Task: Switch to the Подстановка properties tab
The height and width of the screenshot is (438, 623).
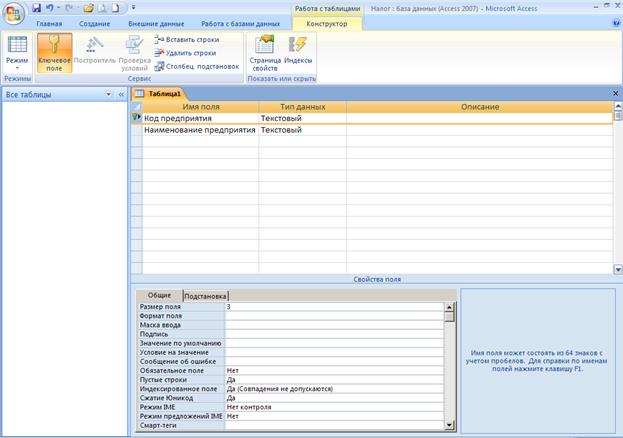Action: (x=205, y=296)
